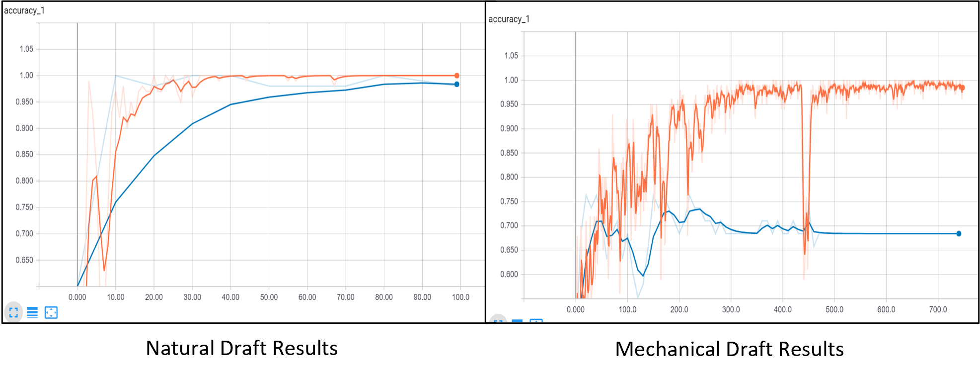Click the 700.0 x-axis label on right chart
Screen dimensions: 980x376
click(938, 309)
